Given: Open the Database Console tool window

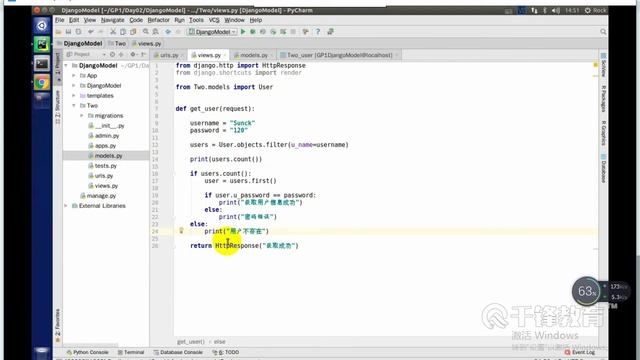Looking at the screenshot, I should click(x=178, y=352).
